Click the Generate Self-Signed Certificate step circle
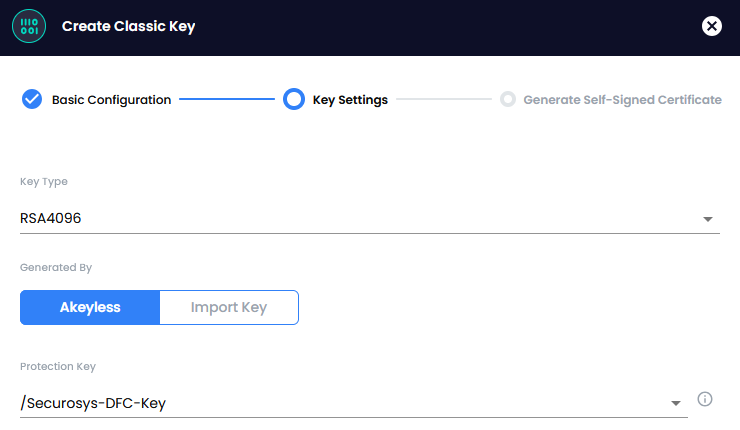 coord(507,99)
